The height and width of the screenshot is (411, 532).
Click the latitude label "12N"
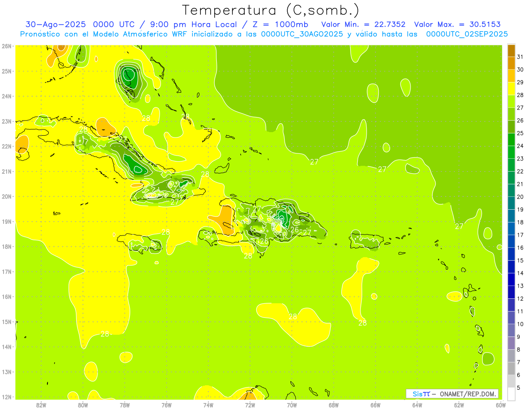[x=7, y=397]
